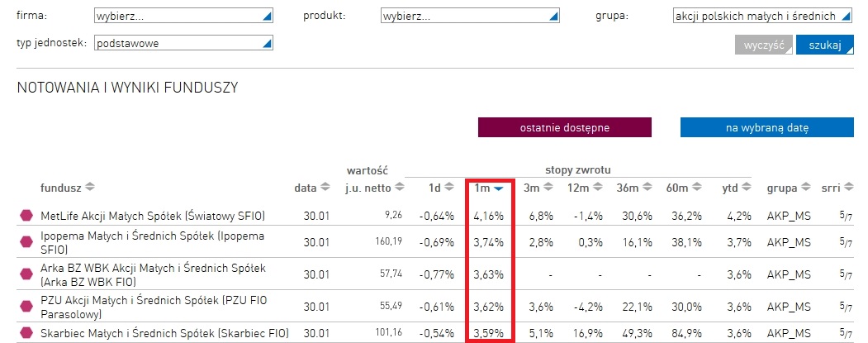Click the 57,74 net value for Arka

pos(391,274)
